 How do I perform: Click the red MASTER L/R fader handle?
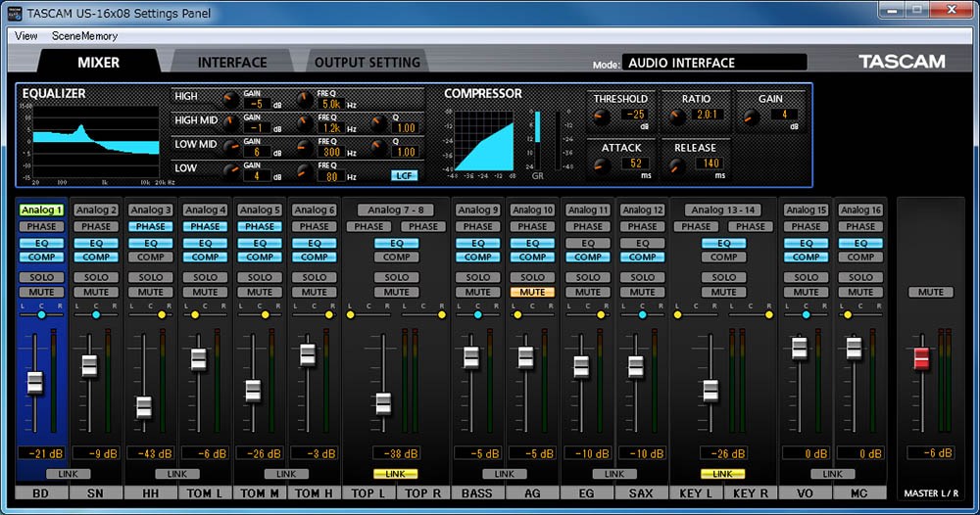click(921, 358)
